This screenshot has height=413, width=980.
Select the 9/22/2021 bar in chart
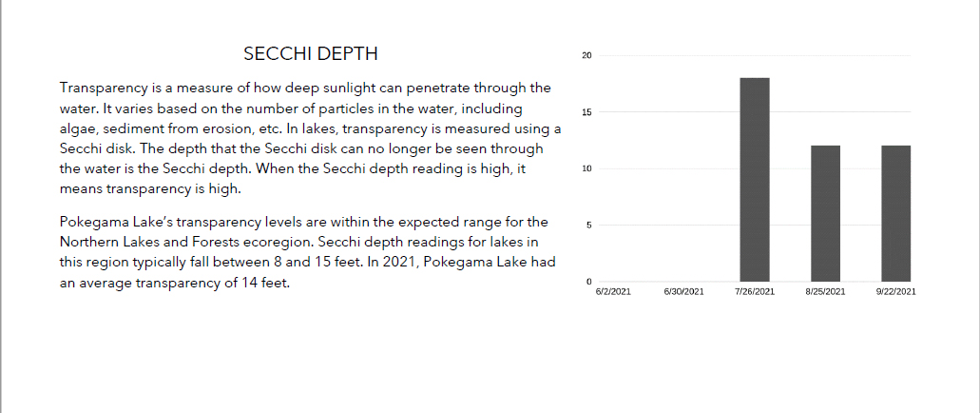click(896, 213)
